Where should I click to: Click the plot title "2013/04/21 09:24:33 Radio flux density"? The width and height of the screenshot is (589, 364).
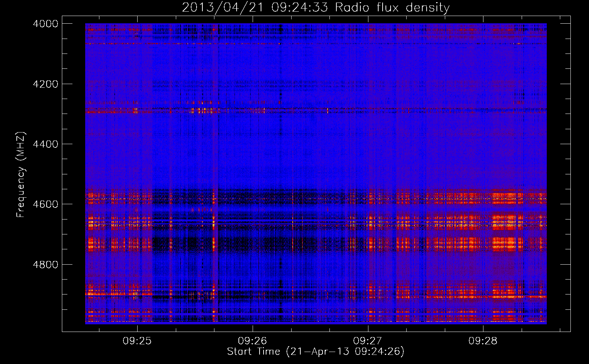click(x=316, y=8)
